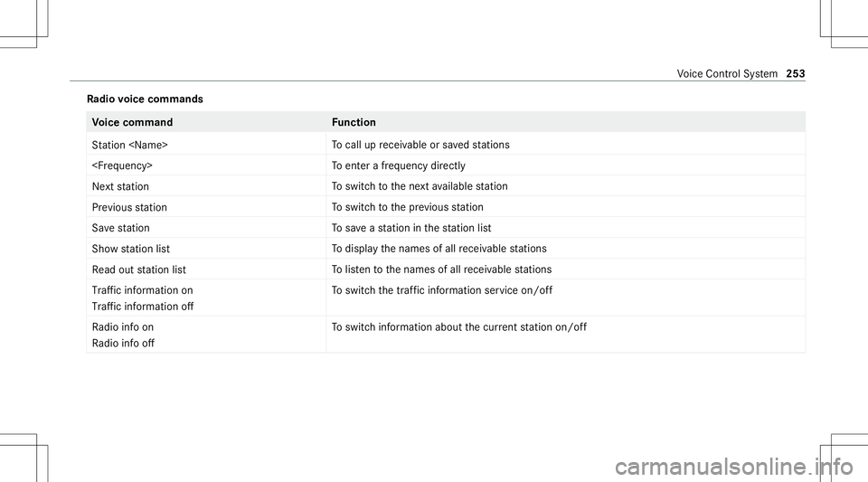Select the 'Radio info off' command text
This screenshot has width=868, height=482.
click(124, 344)
